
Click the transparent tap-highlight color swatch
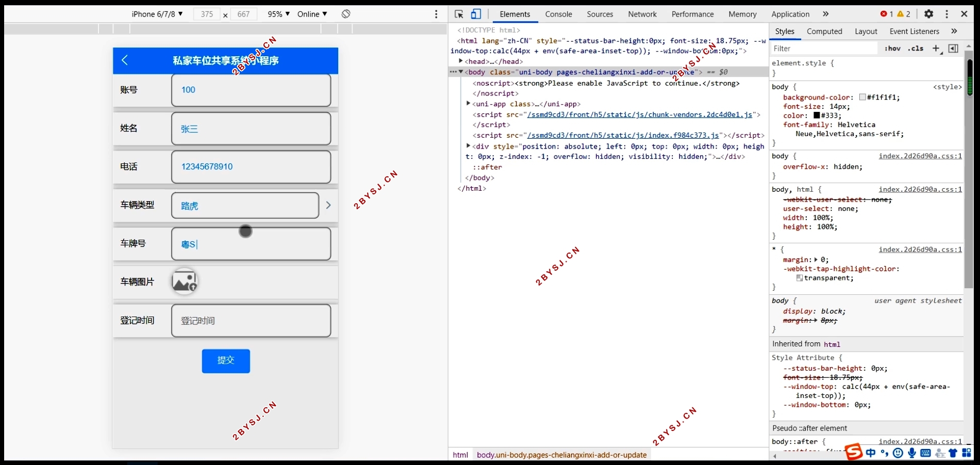point(799,278)
